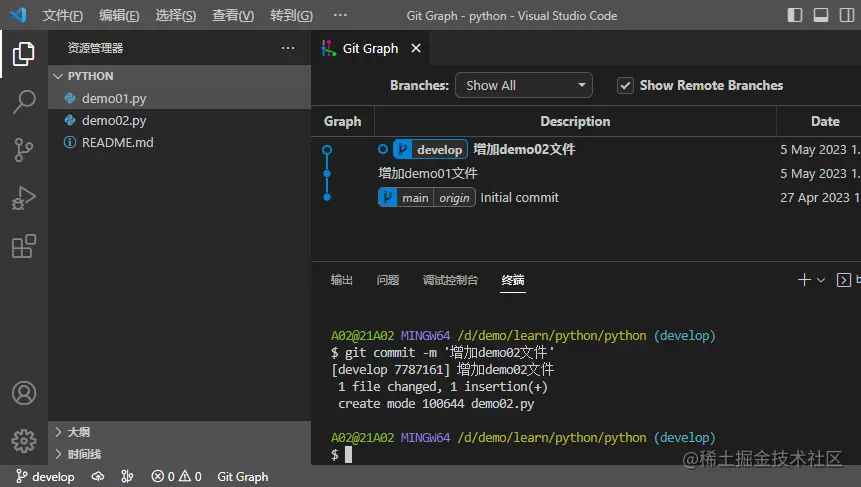The height and width of the screenshot is (487, 861).
Task: Open the new terminal plus button
Action: [x=804, y=279]
